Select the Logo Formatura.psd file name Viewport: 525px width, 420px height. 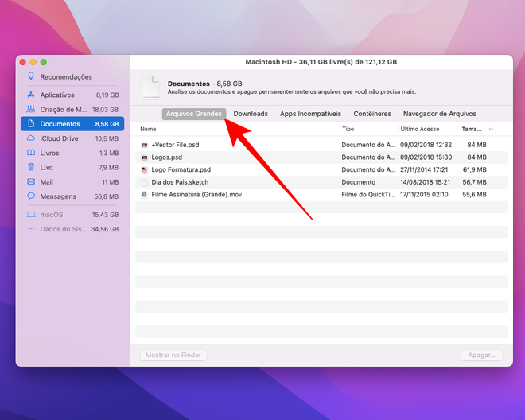point(181,169)
